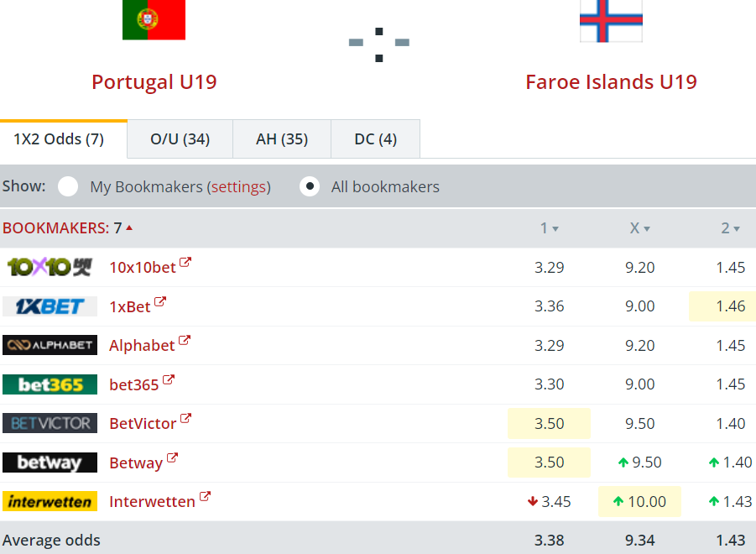The width and height of the screenshot is (756, 554).
Task: Click the Portugal flag icon
Action: 154,20
